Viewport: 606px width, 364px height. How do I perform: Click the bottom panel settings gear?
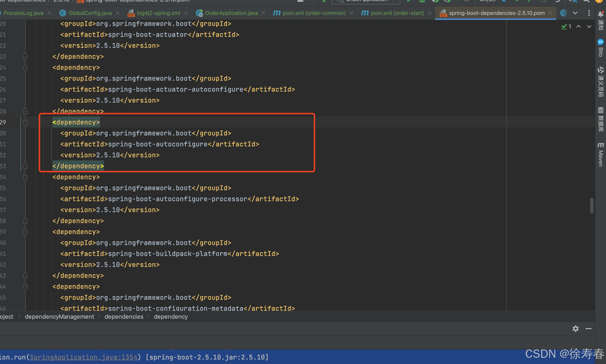pyautogui.click(x=575, y=329)
